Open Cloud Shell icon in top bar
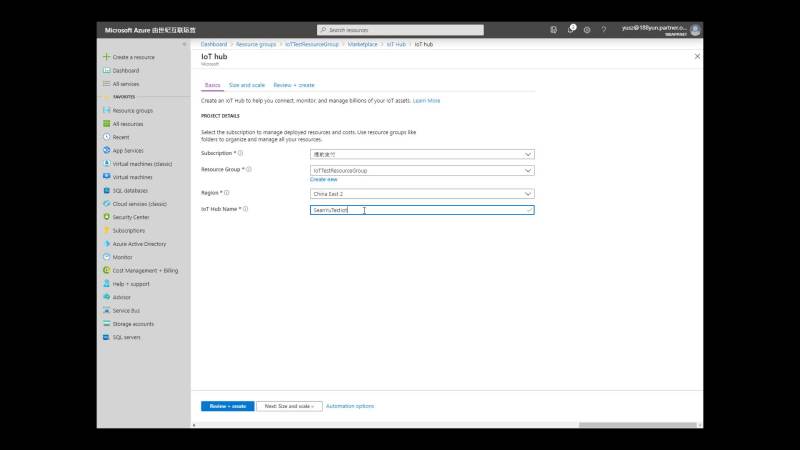This screenshot has height=450, width=800. click(x=554, y=30)
